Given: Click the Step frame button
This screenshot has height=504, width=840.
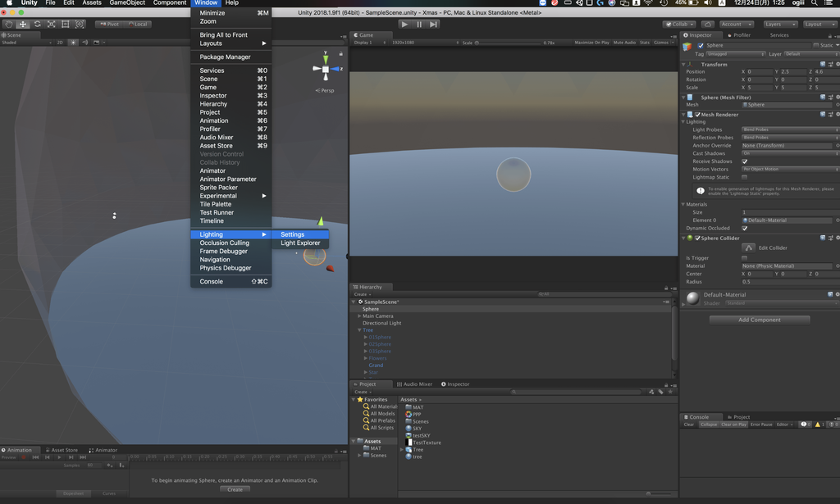Looking at the screenshot, I should [433, 24].
